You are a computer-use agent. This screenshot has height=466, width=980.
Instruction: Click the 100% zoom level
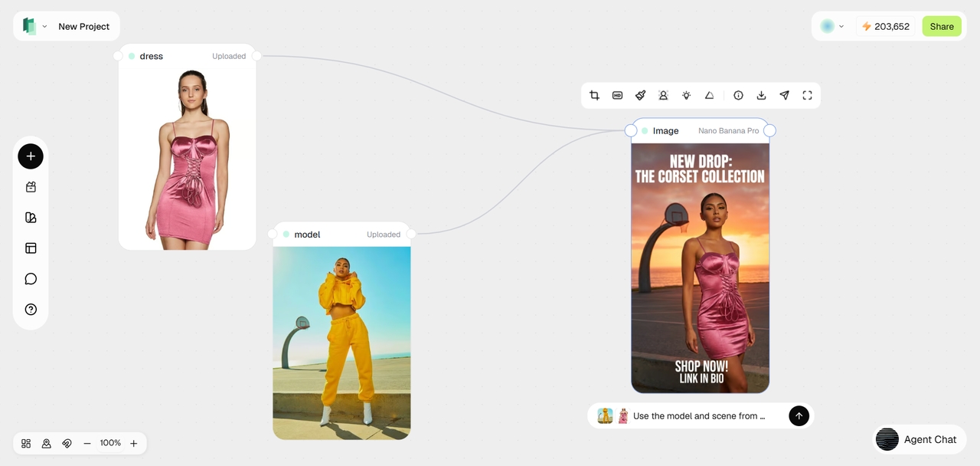tap(110, 443)
